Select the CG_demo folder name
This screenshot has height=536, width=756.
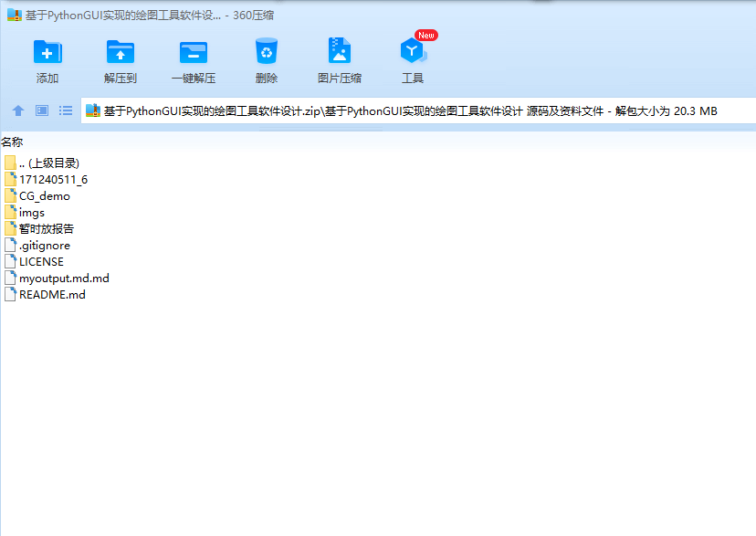[45, 195]
